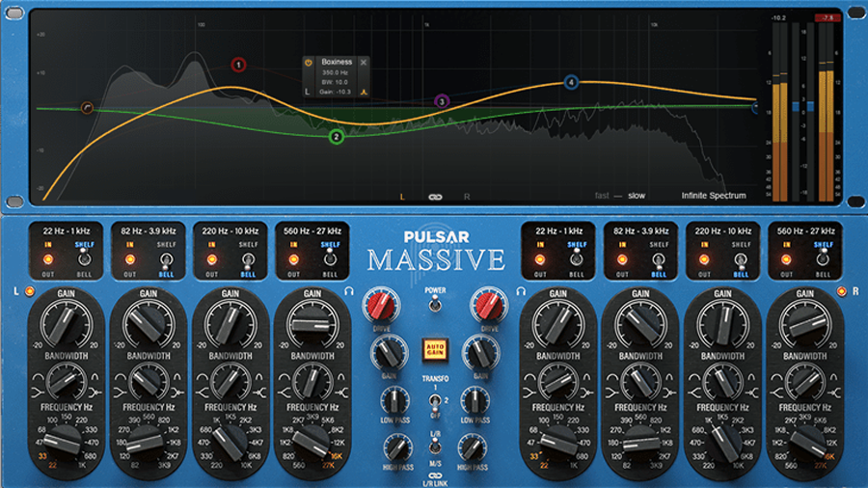Show the R channel curve below graph
Viewport: 868px width, 488px height.
(x=467, y=197)
